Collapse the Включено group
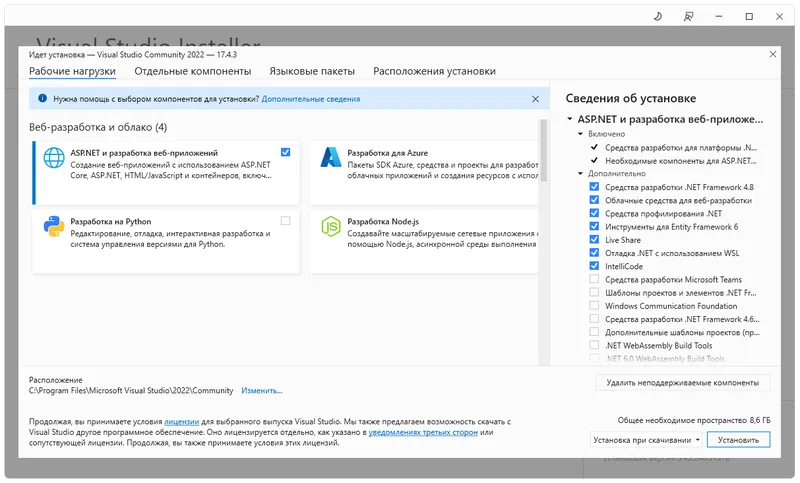Screen dimensions: 800x483 click(580, 134)
